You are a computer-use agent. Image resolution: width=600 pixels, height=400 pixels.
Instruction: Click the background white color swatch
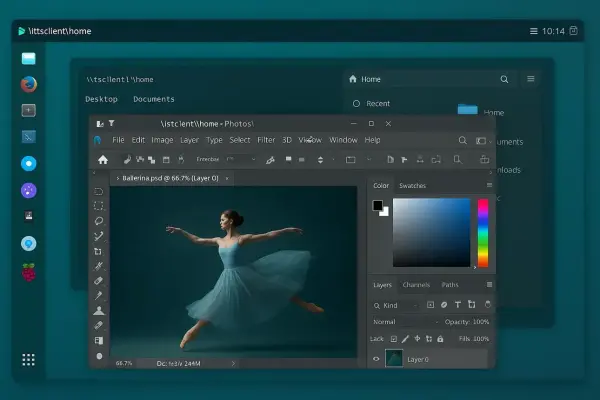coord(385,212)
